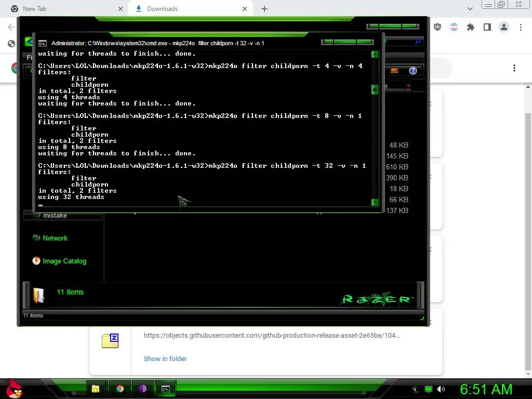
Task: Select the 48 KB file size entry
Action: tap(398, 145)
